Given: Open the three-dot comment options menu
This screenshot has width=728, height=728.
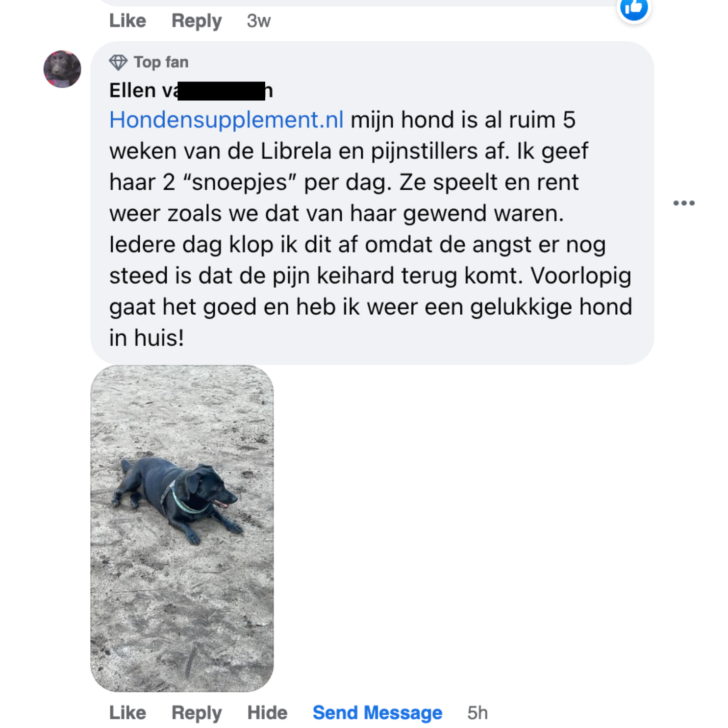Looking at the screenshot, I should click(x=683, y=203).
